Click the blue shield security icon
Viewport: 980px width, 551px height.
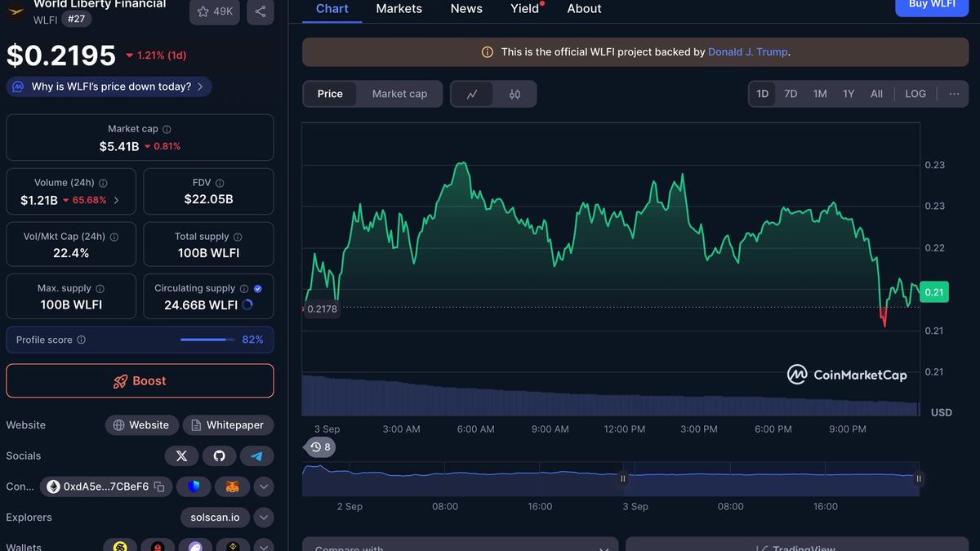pyautogui.click(x=194, y=487)
